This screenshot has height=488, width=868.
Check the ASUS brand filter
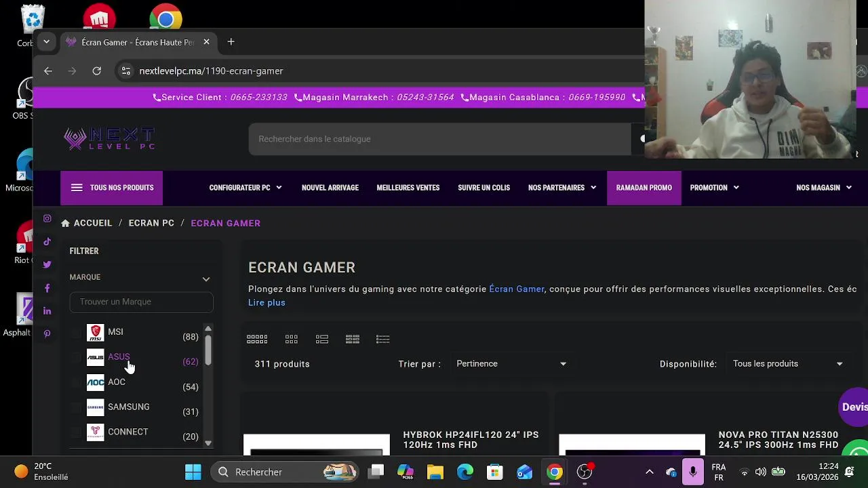(76, 357)
